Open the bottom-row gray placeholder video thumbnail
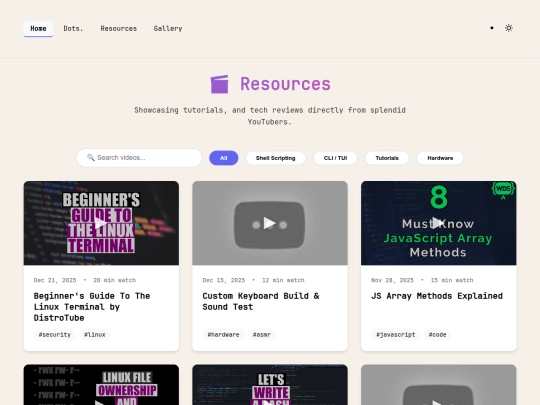 coord(438,385)
